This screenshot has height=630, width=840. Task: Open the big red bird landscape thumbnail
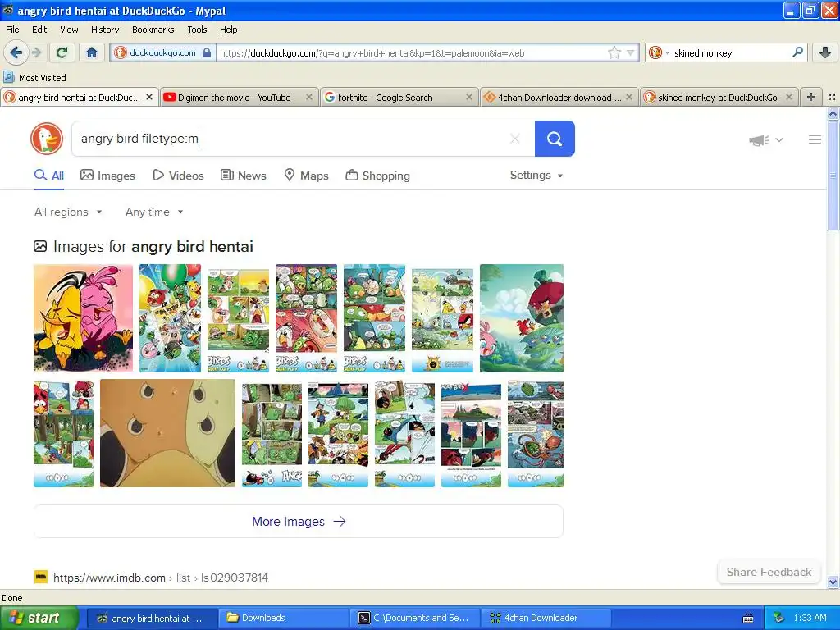pyautogui.click(x=522, y=318)
